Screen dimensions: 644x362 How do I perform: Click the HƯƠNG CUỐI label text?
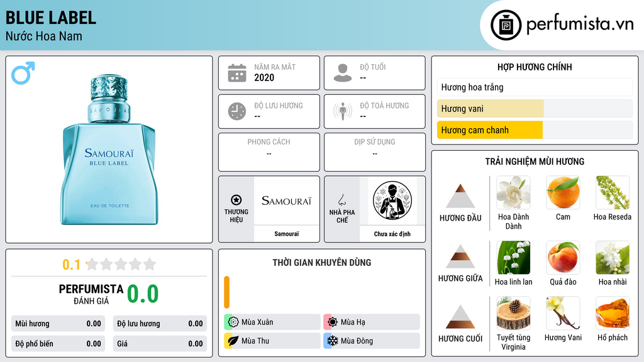pos(460,339)
